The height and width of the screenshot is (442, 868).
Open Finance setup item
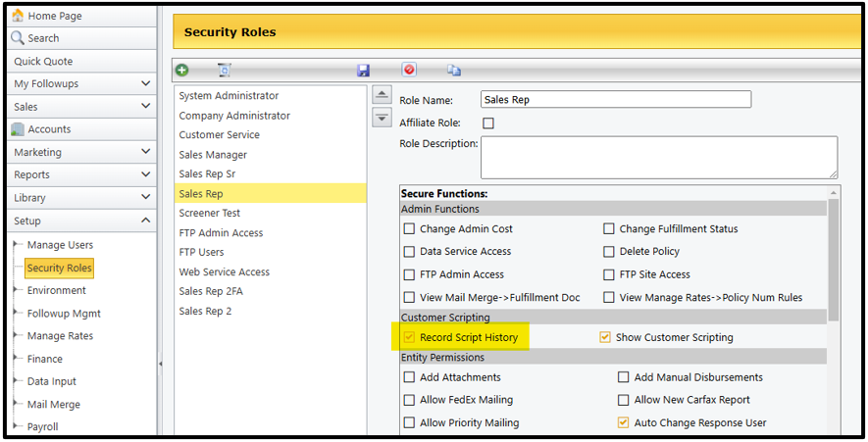(x=44, y=359)
